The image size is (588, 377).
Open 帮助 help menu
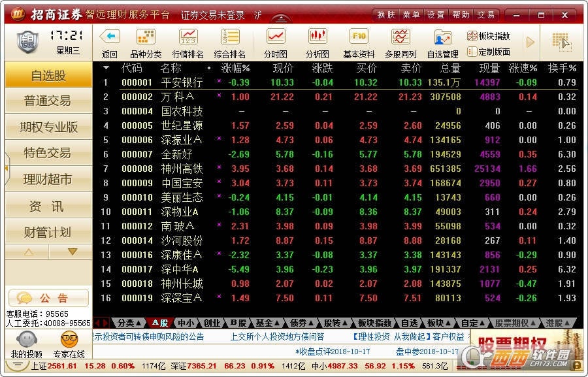[x=461, y=14]
